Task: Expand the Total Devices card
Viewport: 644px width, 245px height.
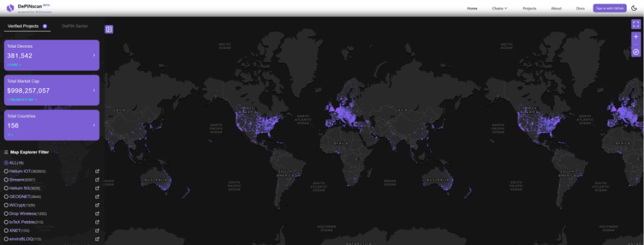Action: point(52,56)
